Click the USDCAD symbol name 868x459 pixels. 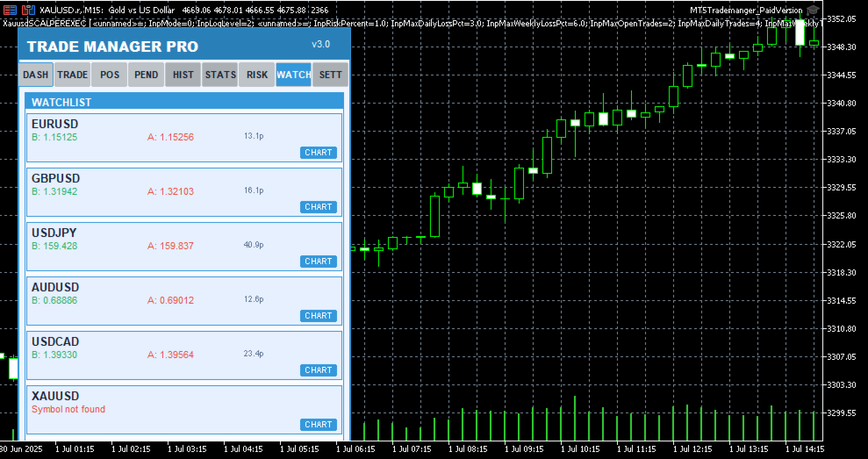(x=55, y=341)
